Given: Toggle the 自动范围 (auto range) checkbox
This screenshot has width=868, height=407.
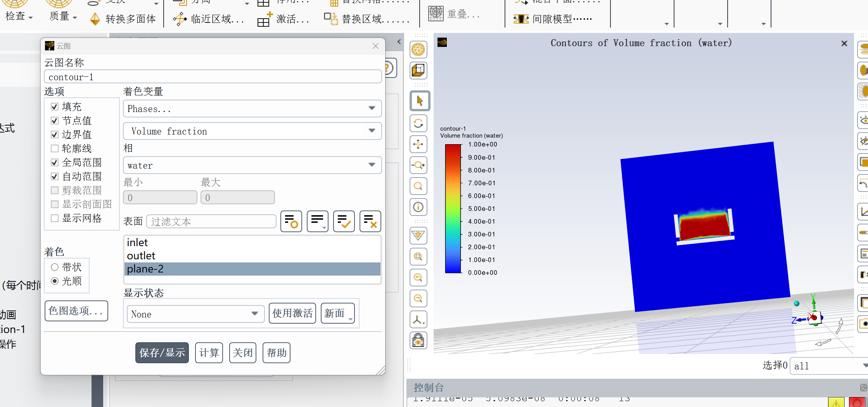Looking at the screenshot, I should (x=55, y=176).
